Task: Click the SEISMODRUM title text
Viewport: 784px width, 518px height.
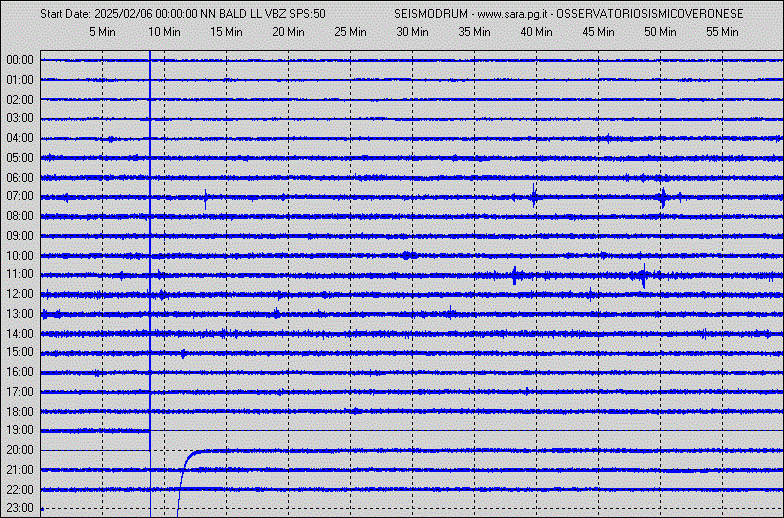Action: click(x=431, y=14)
